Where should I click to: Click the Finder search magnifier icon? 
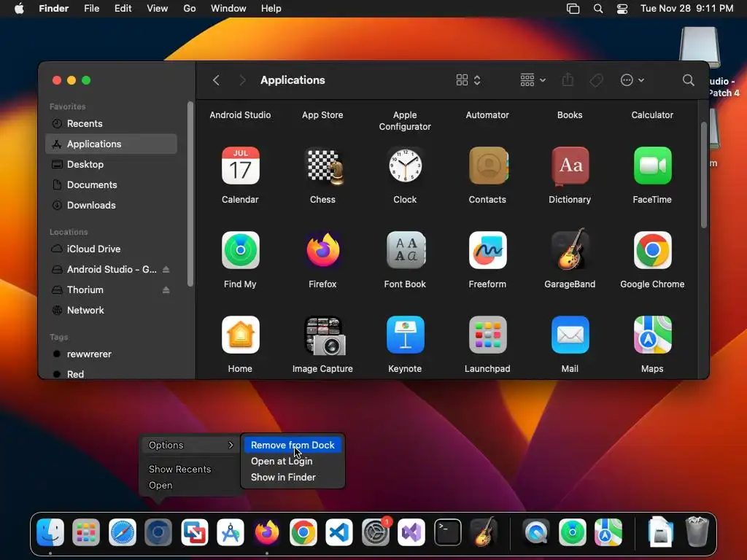pos(688,80)
